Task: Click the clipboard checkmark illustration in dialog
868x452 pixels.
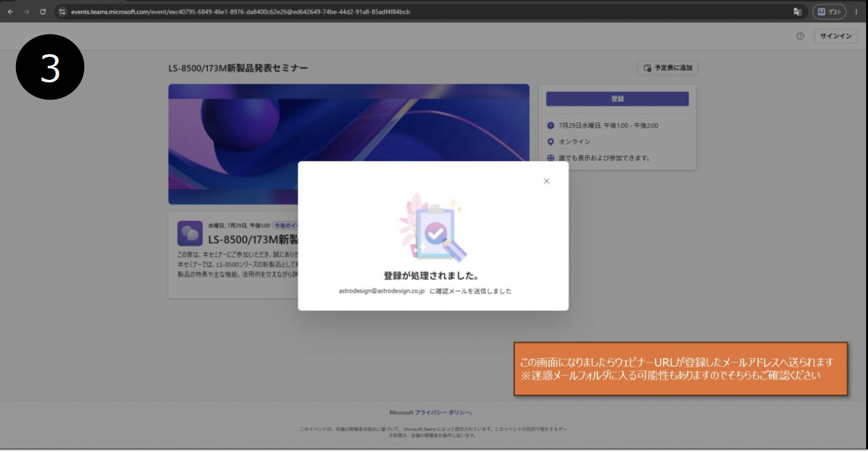Action: coord(434,228)
